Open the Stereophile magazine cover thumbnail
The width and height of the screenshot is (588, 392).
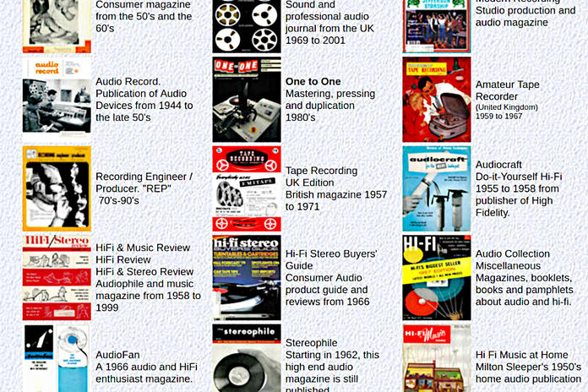247,358
